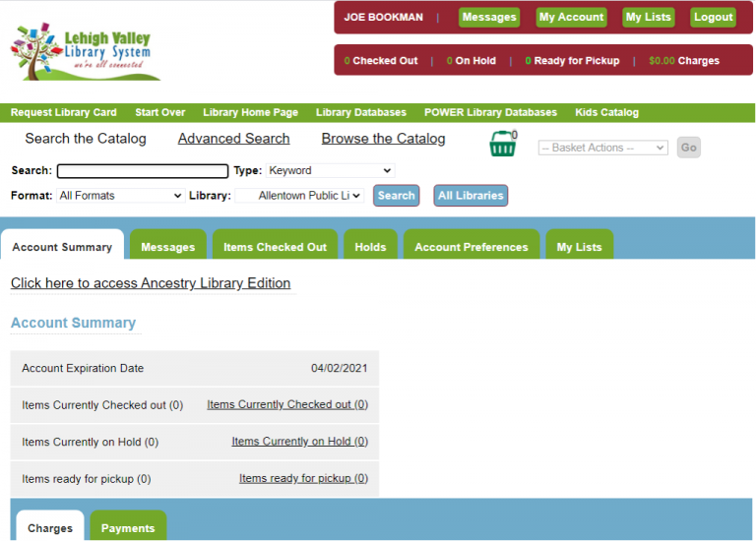Viewport: 756px width, 541px height.
Task: Click Account Expiration Date label
Action: point(83,369)
